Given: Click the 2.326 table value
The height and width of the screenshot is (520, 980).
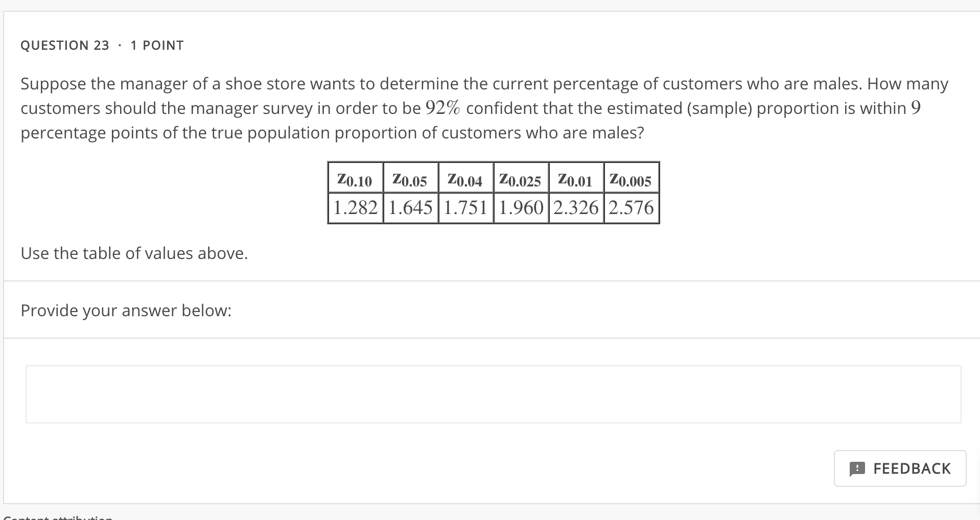Looking at the screenshot, I should (576, 207).
